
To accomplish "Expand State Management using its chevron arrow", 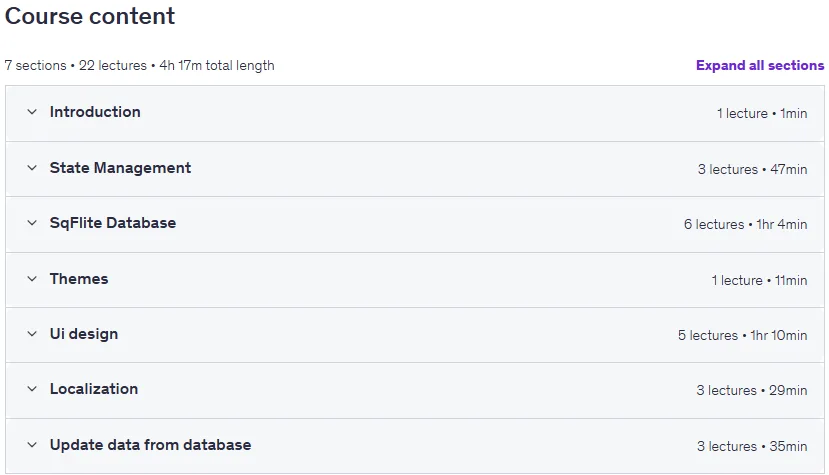I will tap(32, 168).
